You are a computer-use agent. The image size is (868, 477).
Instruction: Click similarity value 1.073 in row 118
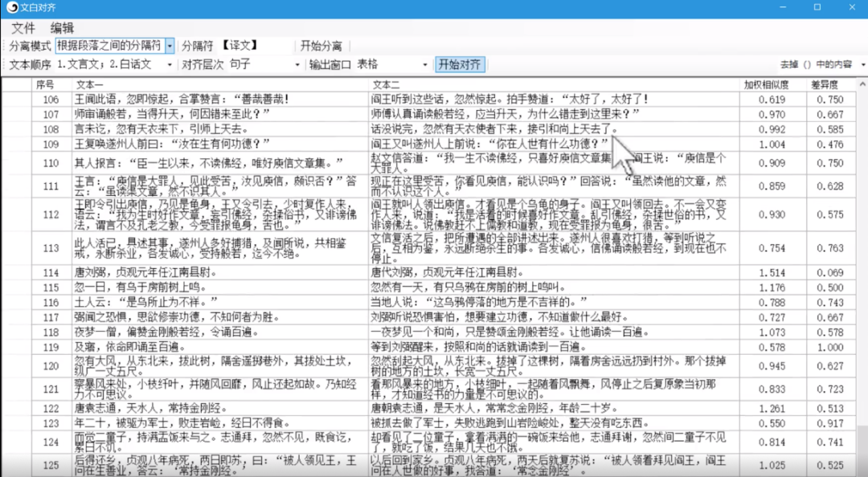click(x=772, y=332)
